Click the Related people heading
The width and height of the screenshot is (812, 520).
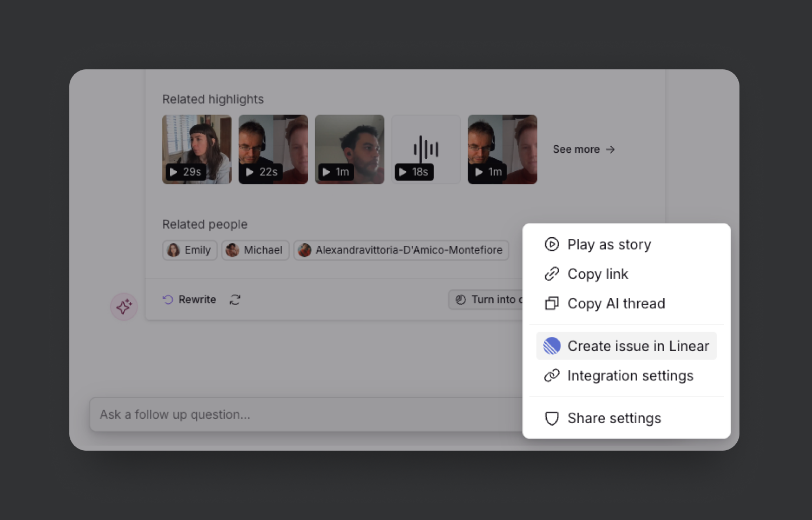pyautogui.click(x=205, y=224)
